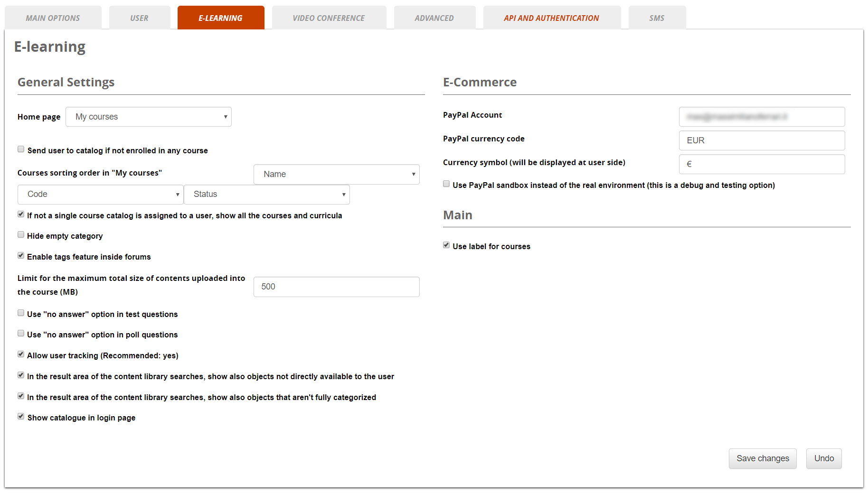Viewport: 868px width, 494px height.
Task: Toggle show objects not directly available checkbox
Action: click(21, 375)
